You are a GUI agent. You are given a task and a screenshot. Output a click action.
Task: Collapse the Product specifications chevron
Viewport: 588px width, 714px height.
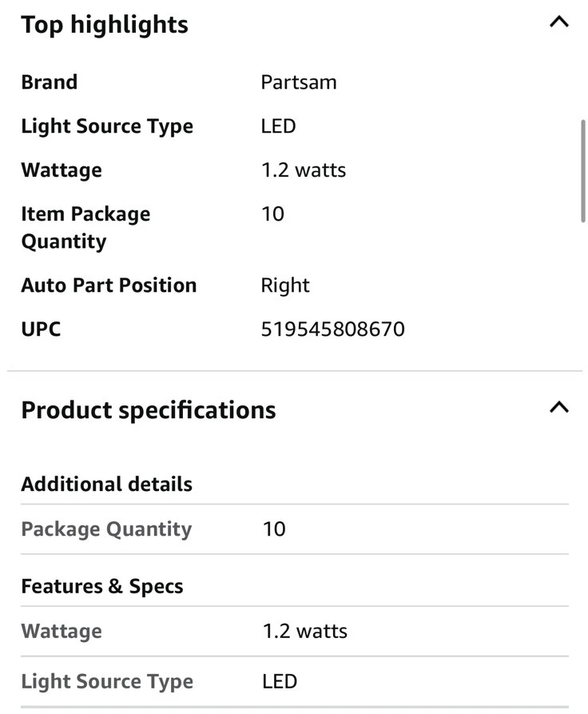559,408
